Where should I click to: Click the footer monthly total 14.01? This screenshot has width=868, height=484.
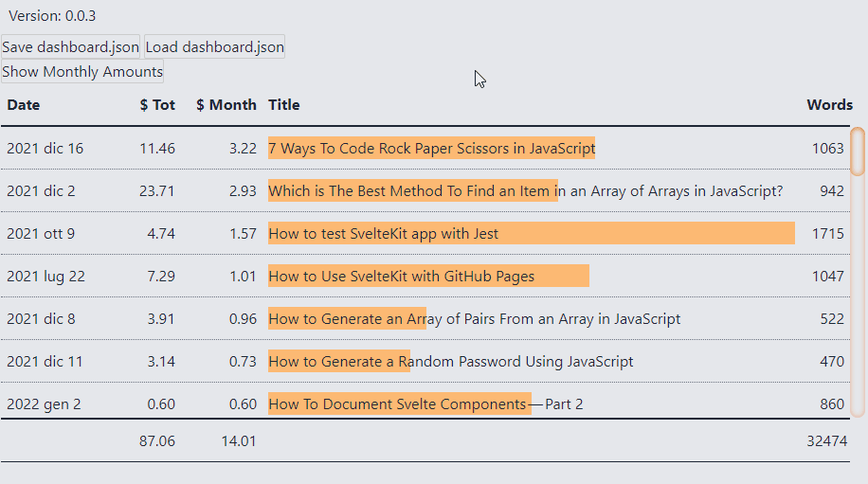pyautogui.click(x=239, y=440)
